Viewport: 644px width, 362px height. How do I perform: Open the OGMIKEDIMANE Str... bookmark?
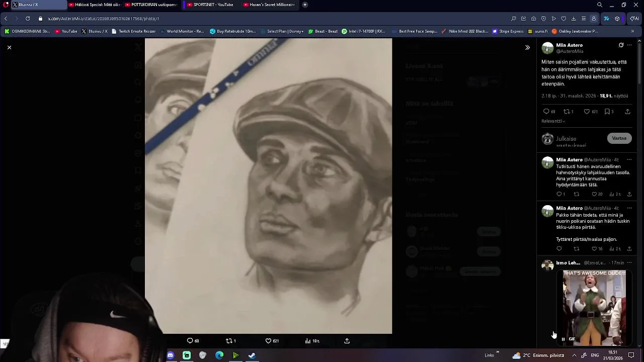pos(27,31)
